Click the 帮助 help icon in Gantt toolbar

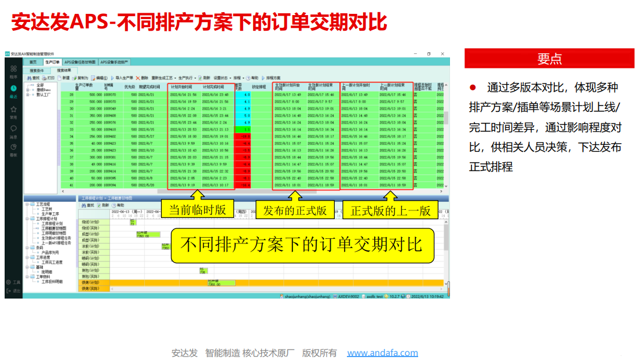click(x=114, y=205)
